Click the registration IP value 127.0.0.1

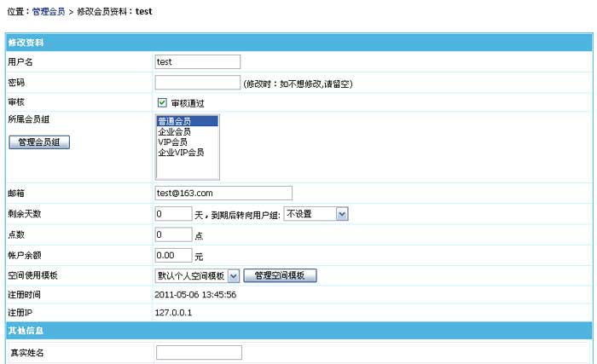click(174, 312)
